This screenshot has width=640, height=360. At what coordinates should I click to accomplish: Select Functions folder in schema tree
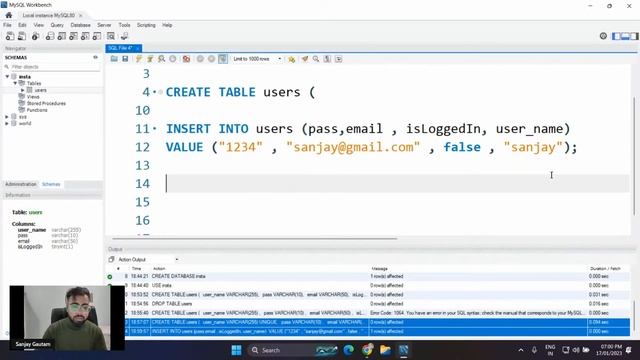pyautogui.click(x=37, y=110)
